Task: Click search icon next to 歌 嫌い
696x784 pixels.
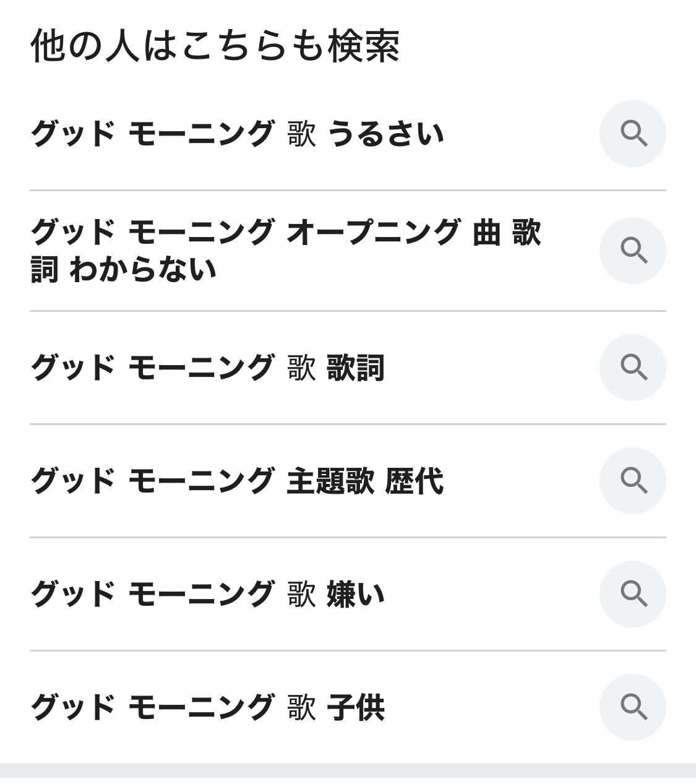Action: [x=632, y=594]
